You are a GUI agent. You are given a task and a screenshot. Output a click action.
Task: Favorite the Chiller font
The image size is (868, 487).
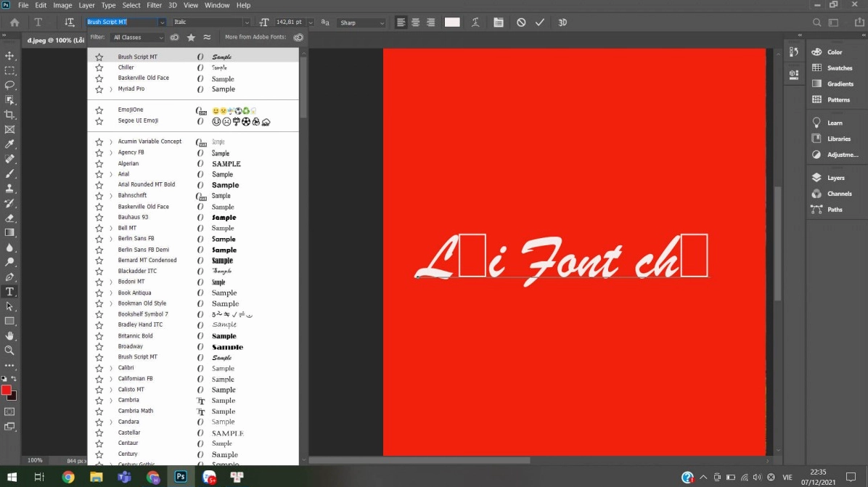point(99,67)
